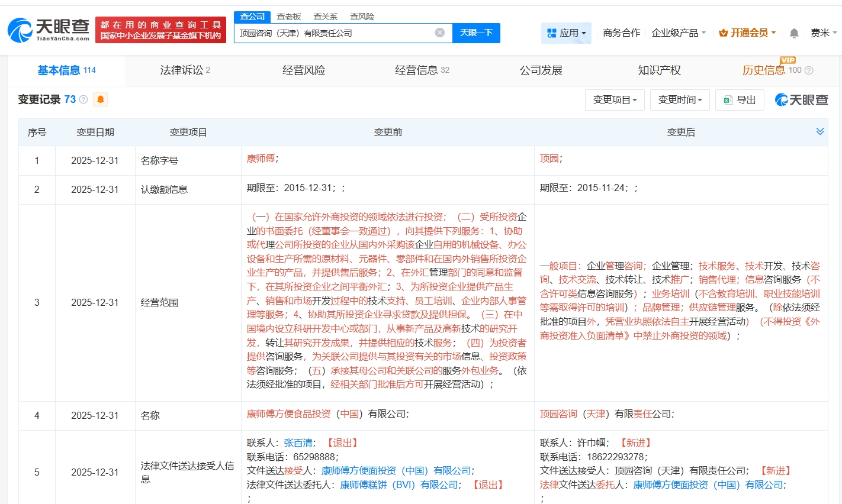842x504 pixels.
Task: Click the notification bell in header
Action: (x=794, y=33)
